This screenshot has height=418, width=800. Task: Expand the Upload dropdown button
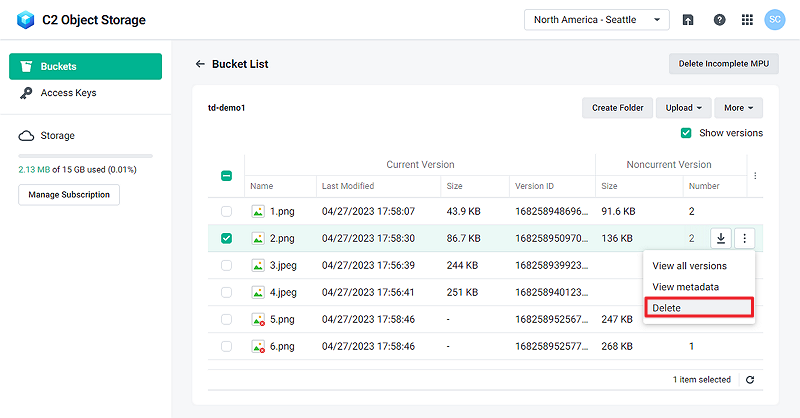tap(684, 108)
